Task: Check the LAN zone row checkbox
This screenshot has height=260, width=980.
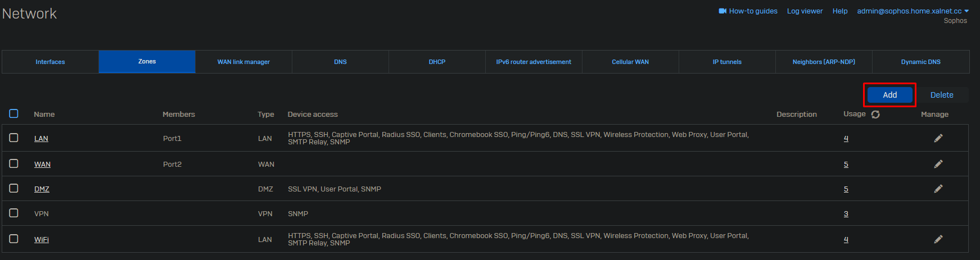Action: pyautogui.click(x=14, y=138)
